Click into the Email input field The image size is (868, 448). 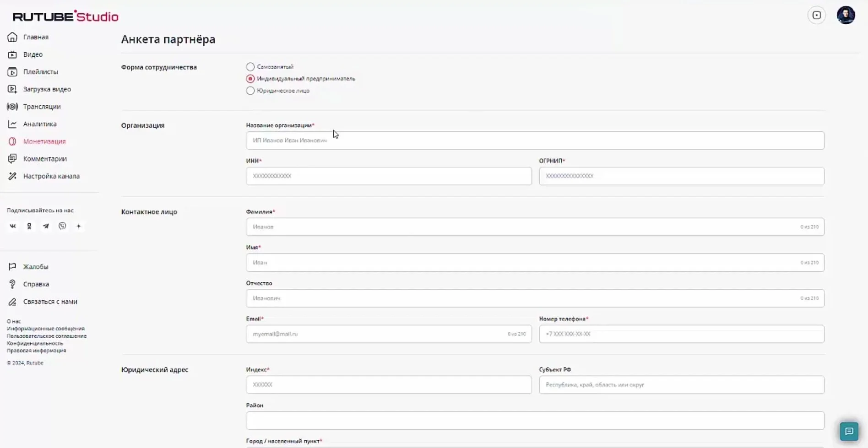click(389, 334)
